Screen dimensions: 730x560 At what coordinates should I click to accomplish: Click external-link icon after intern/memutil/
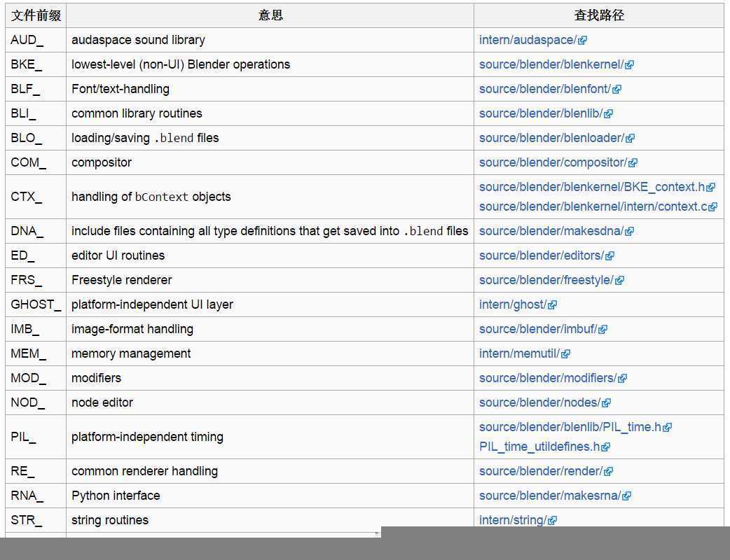pos(565,354)
